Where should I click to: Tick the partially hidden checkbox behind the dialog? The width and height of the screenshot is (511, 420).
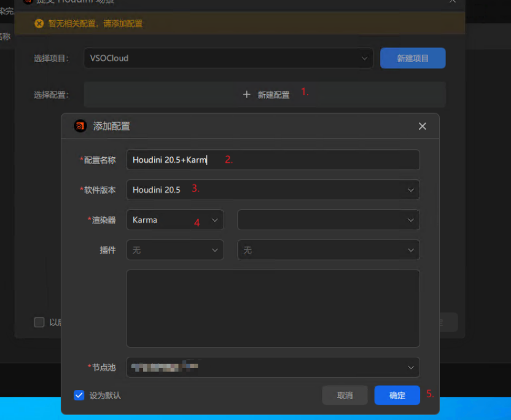click(x=39, y=322)
